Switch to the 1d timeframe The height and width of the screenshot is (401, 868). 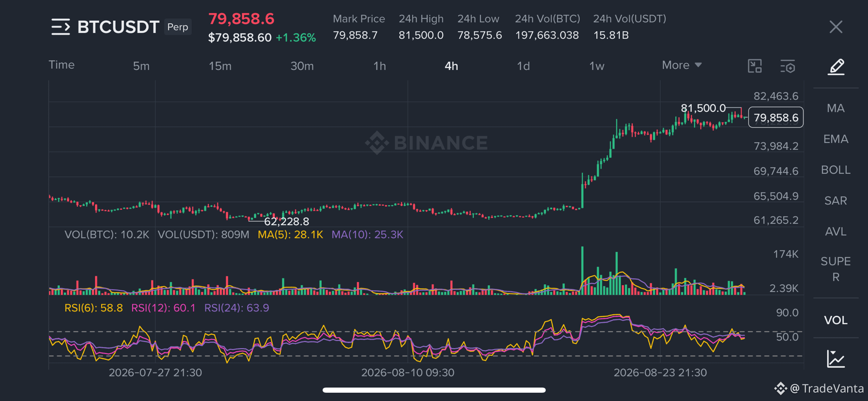[x=523, y=66]
